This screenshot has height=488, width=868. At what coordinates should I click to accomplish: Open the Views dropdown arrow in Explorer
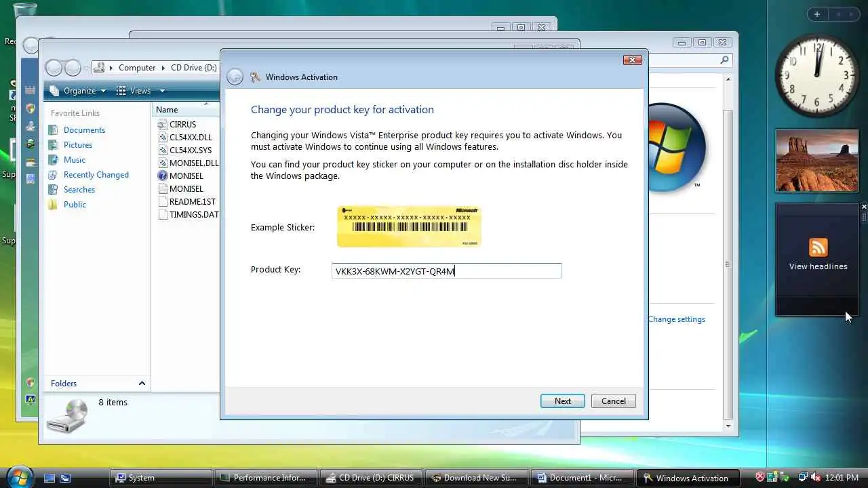(162, 91)
